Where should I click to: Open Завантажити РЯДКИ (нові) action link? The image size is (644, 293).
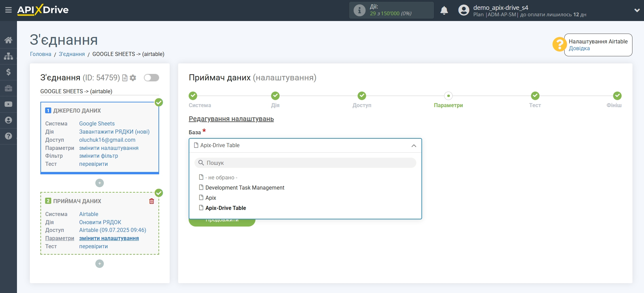pos(114,132)
